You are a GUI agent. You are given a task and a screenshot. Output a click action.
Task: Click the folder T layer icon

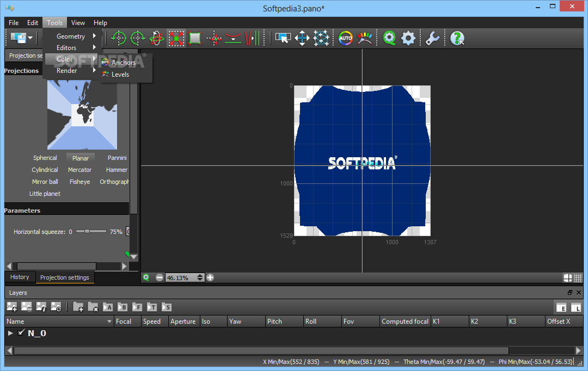coord(151,307)
